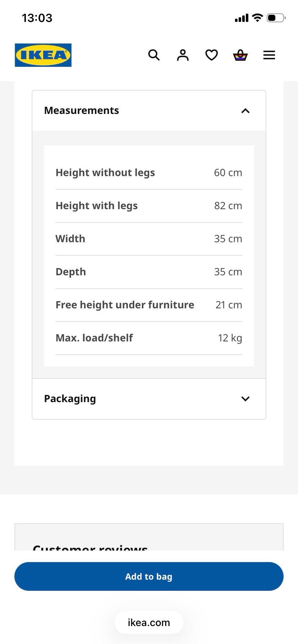The width and height of the screenshot is (298, 644).
Task: Tap the cellular signal bars icon
Action: coord(241,18)
